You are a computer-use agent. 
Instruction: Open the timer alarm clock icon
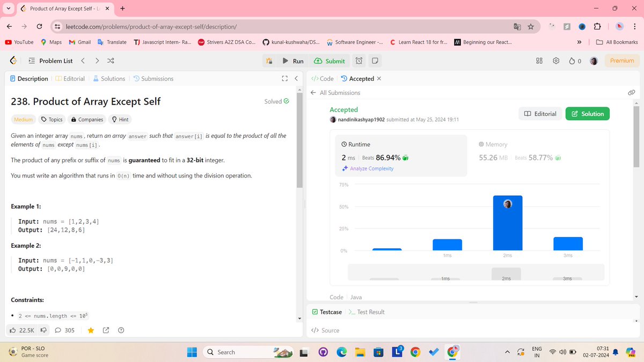(x=360, y=61)
